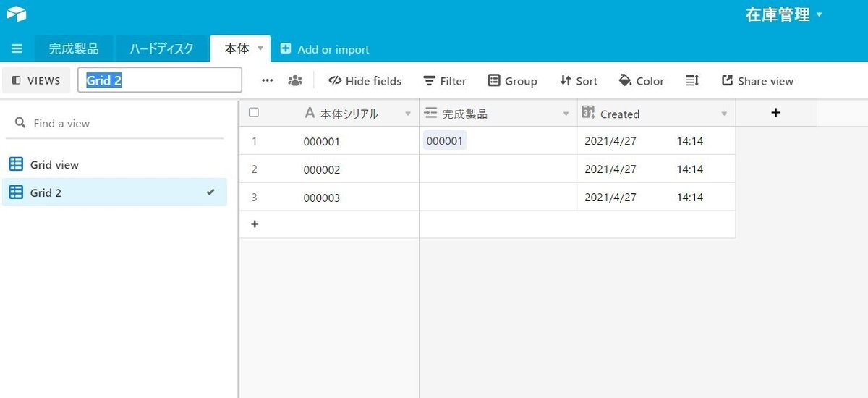Open Hide fields menu
Screen dimensions: 868x398
coord(365,81)
